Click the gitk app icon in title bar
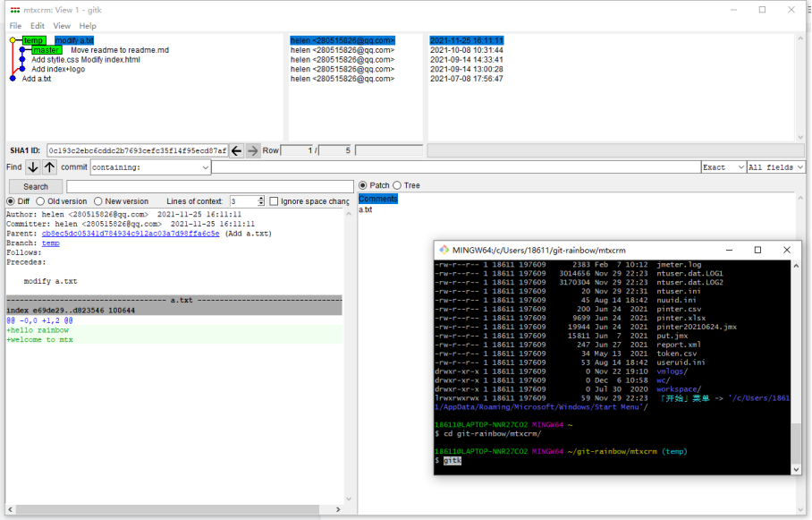This screenshot has width=812, height=520. (x=15, y=10)
